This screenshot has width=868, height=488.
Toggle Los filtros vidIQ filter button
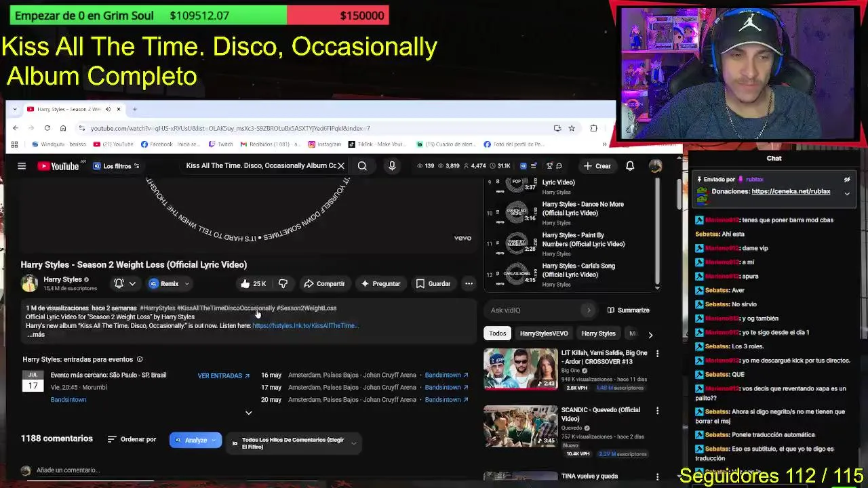pyautogui.click(x=117, y=166)
